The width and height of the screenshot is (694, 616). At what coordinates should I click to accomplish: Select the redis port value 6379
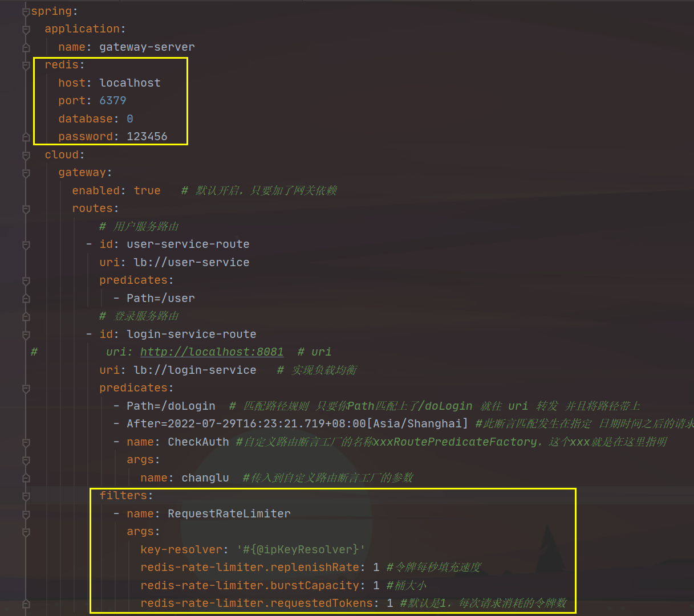pos(113,100)
